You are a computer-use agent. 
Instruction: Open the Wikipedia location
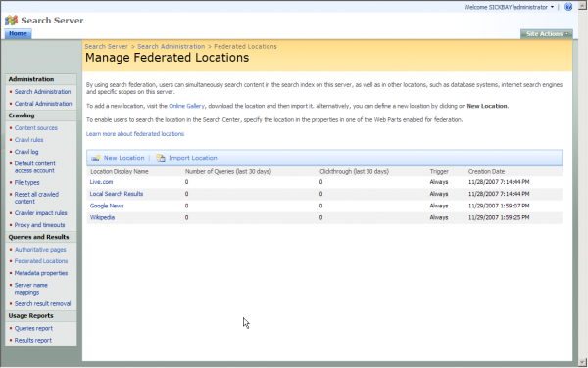pos(102,217)
